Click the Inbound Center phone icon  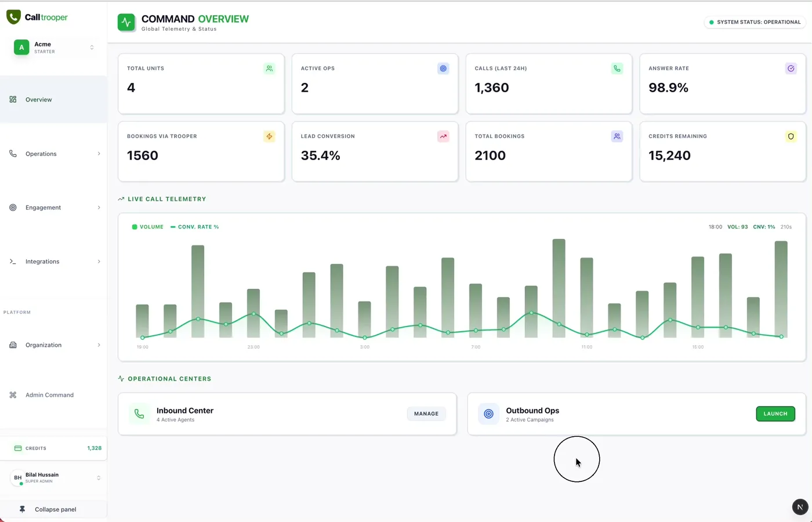click(139, 414)
